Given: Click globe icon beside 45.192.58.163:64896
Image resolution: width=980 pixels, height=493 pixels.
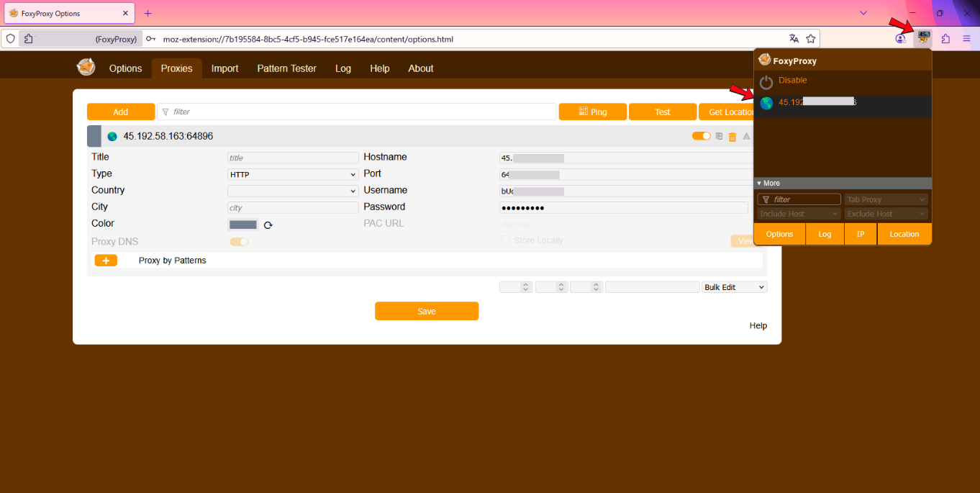Looking at the screenshot, I should click(112, 136).
